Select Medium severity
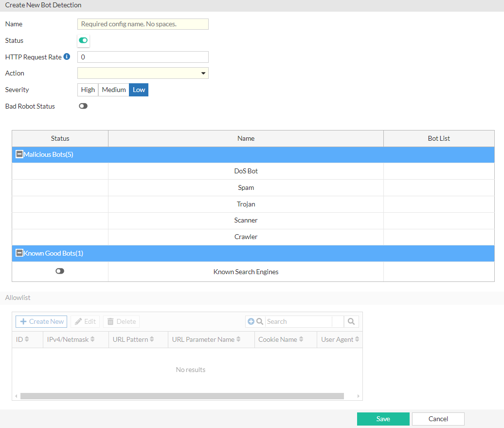Screen dimensions: 504x428 pos(113,90)
